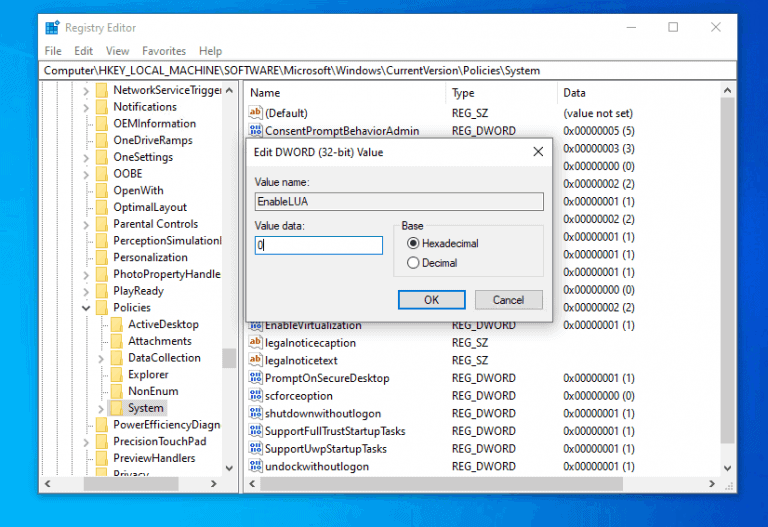Click into the Value data field
Image resolution: width=768 pixels, height=527 pixels.
318,245
